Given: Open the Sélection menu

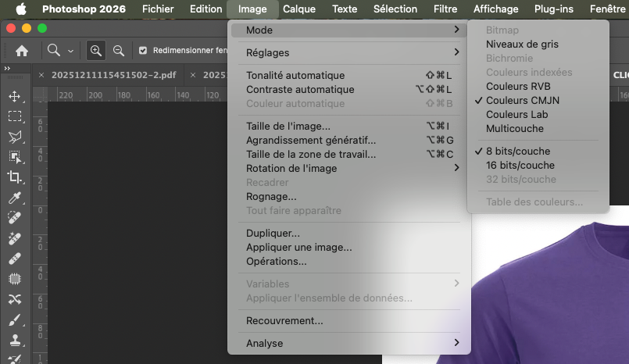Looking at the screenshot, I should (x=395, y=9).
